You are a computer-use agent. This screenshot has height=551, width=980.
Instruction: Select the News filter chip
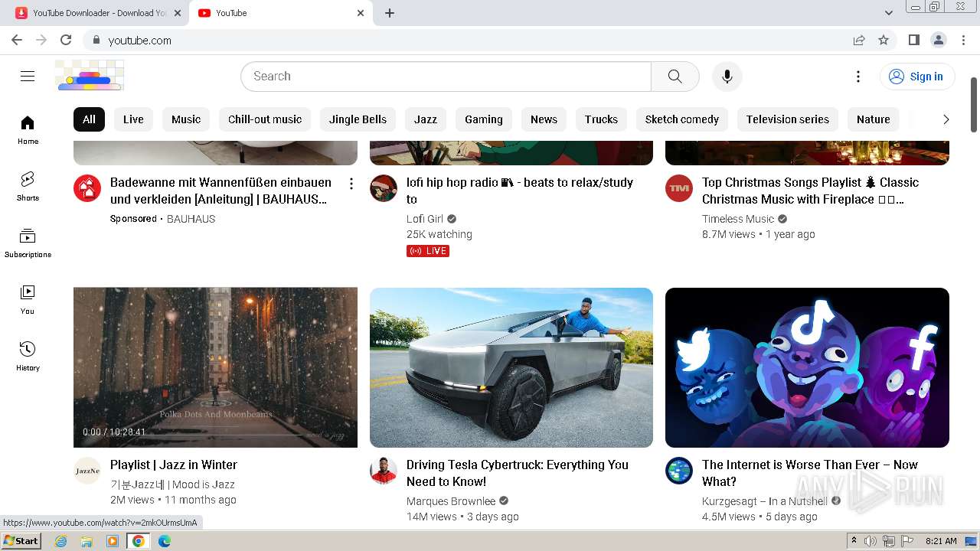click(x=544, y=119)
